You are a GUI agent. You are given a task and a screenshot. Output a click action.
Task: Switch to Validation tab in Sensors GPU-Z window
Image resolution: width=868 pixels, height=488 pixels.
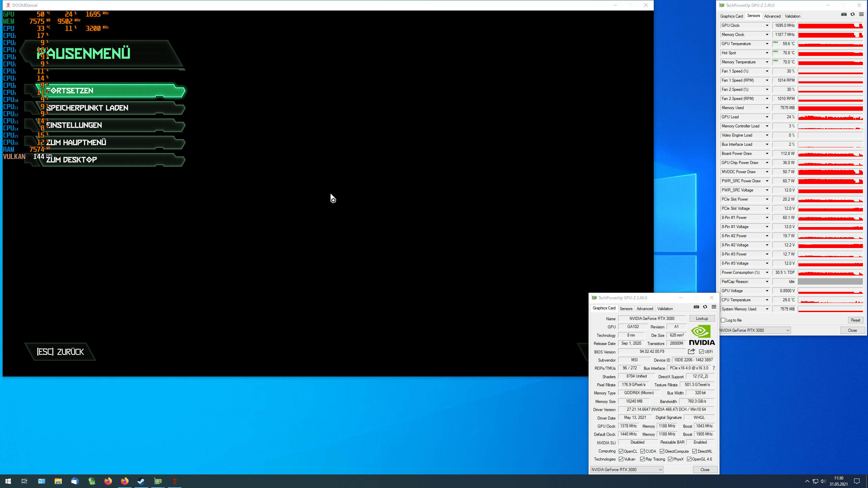coord(792,16)
